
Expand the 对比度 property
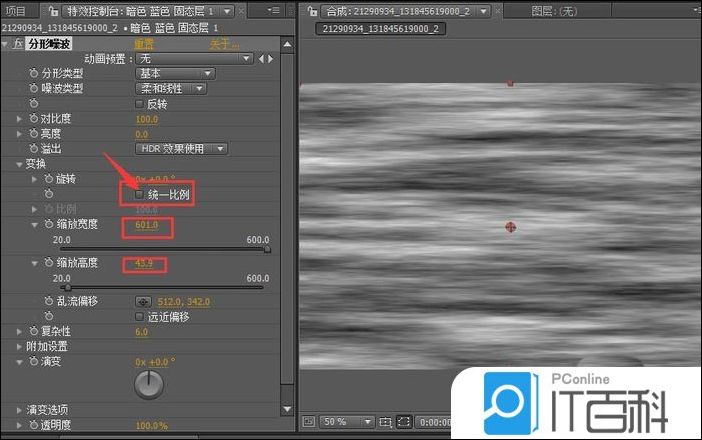19,119
